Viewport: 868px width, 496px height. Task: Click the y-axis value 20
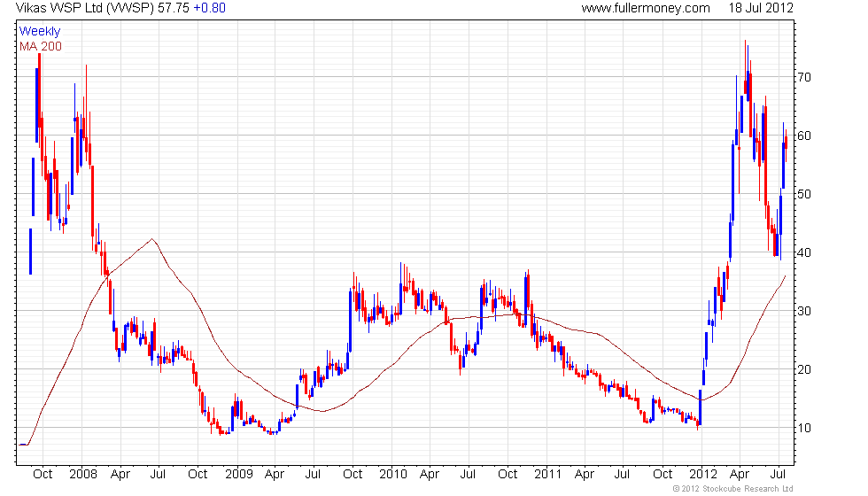tap(804, 370)
